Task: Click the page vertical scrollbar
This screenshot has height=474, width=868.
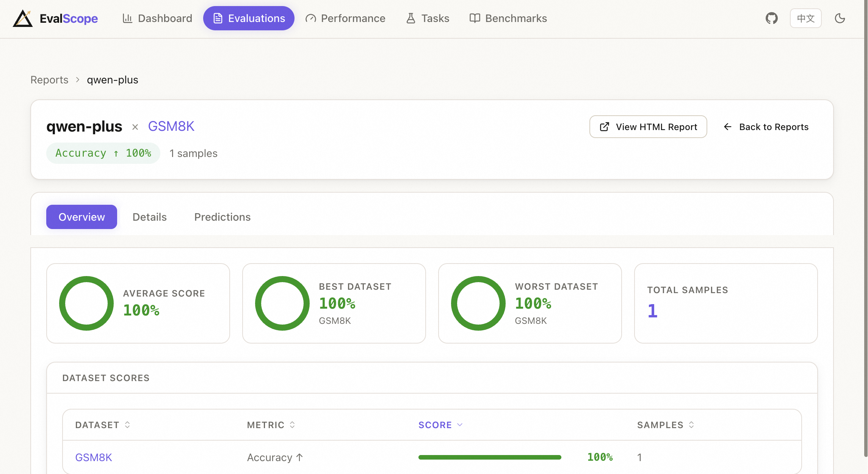Action: 866,228
